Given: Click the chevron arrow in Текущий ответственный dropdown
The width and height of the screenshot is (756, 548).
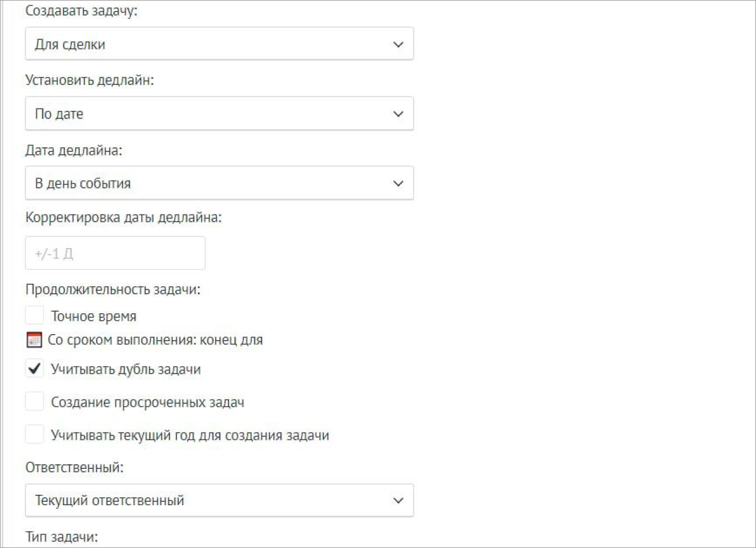Looking at the screenshot, I should [x=398, y=500].
